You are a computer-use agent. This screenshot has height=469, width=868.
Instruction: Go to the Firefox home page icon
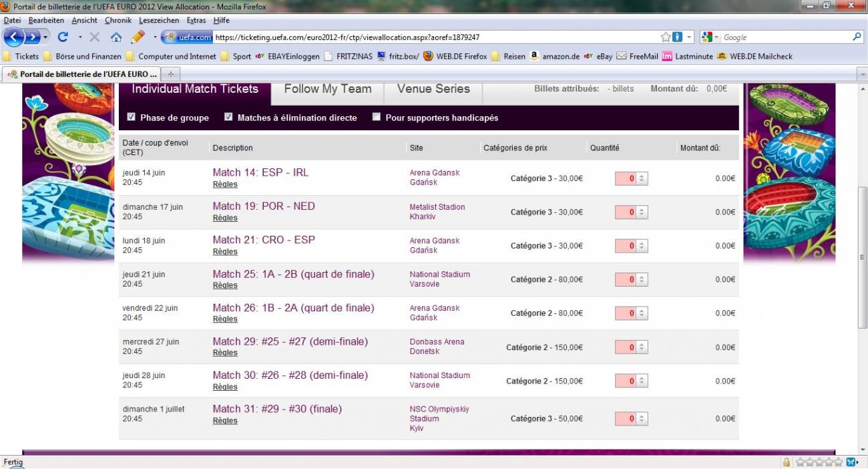pos(116,37)
